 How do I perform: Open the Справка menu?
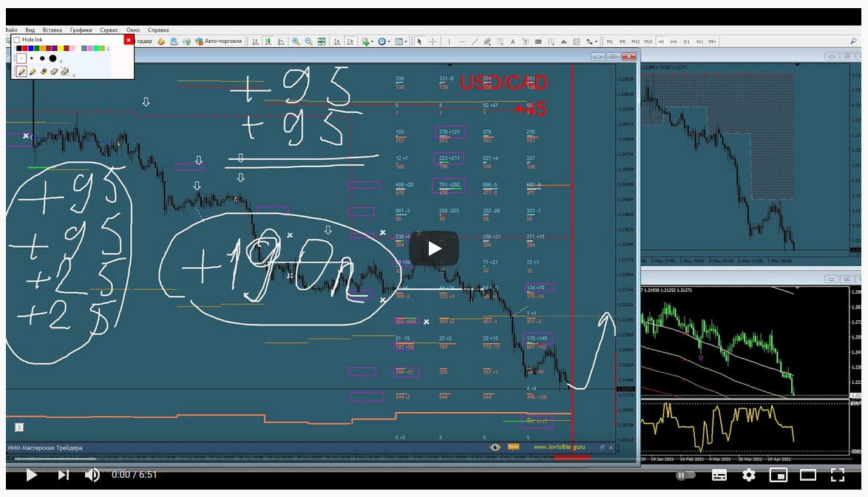pos(158,30)
